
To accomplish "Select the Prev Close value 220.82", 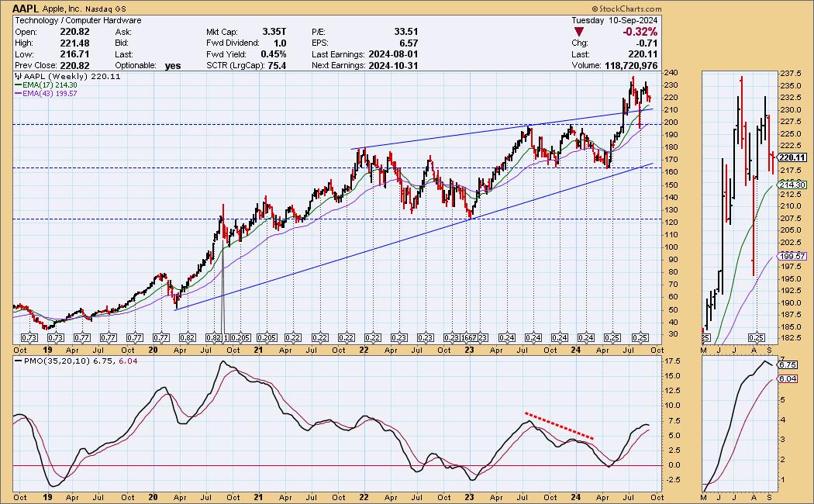I will [x=74, y=66].
